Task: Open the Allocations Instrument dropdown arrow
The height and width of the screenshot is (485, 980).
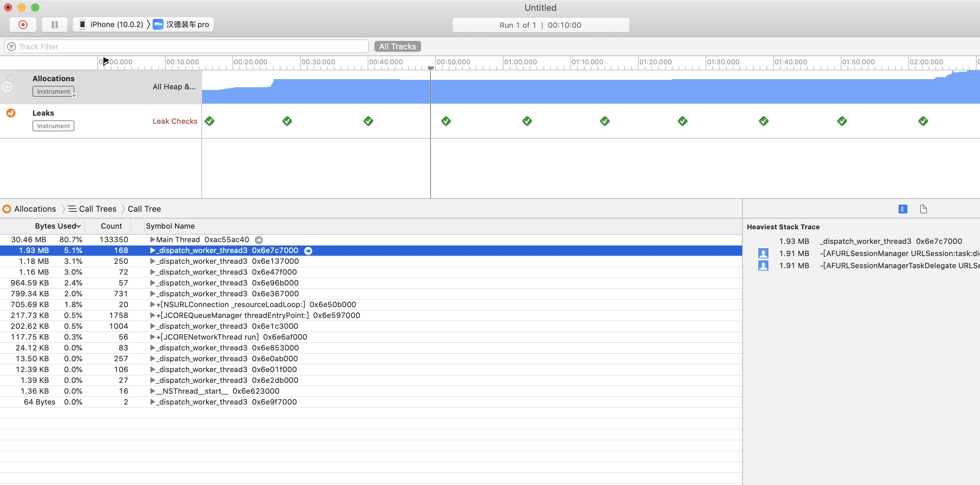Action: coord(75,95)
